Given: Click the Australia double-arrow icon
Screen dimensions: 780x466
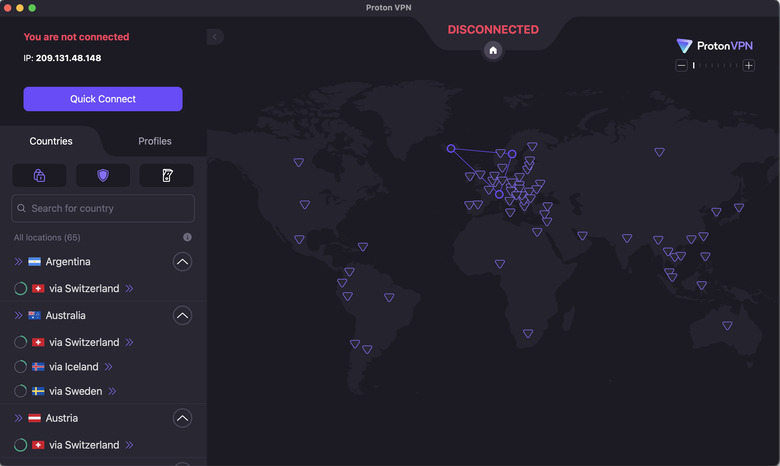Looking at the screenshot, I should 18,315.
